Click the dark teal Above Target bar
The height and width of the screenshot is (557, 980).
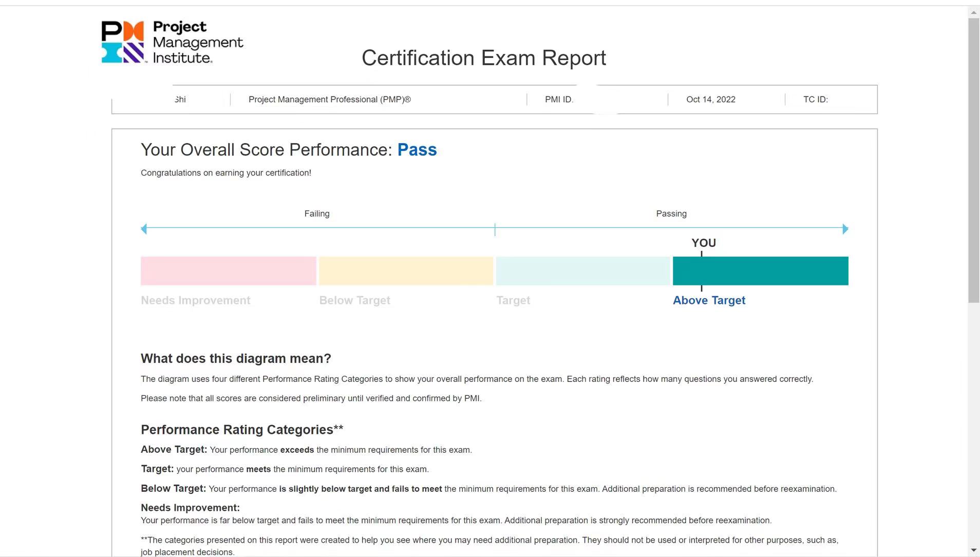click(760, 271)
